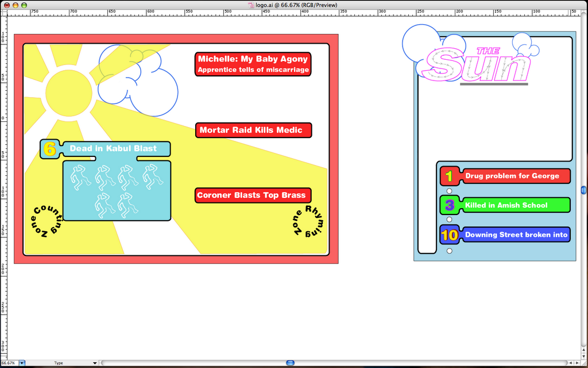Select the number 1 in the red tab
This screenshot has width=588, height=368.
tap(449, 176)
